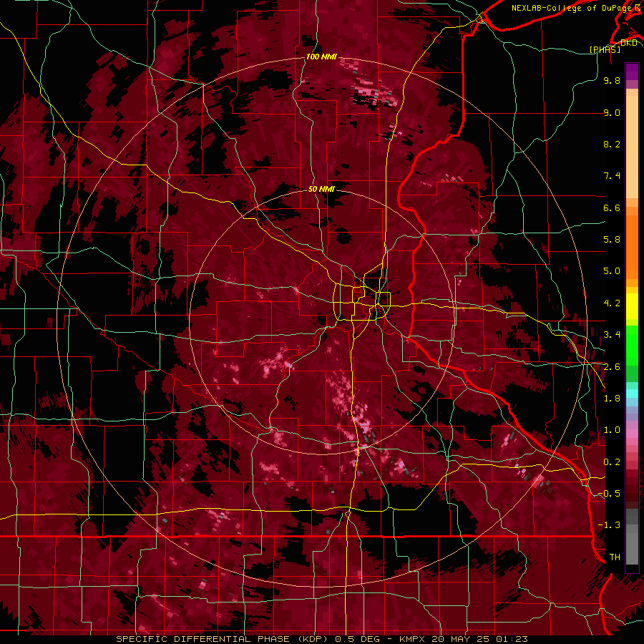Click the 4.2 value on color scale

pyautogui.click(x=612, y=303)
